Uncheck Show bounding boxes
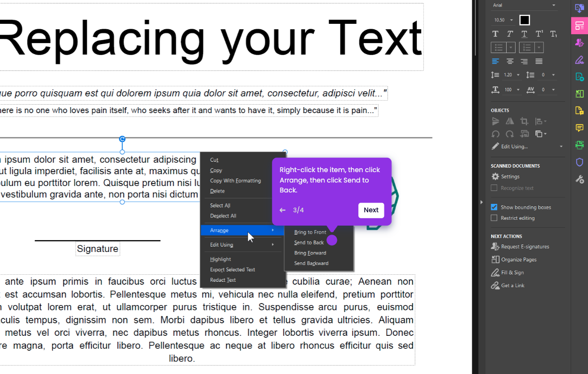 pos(494,207)
